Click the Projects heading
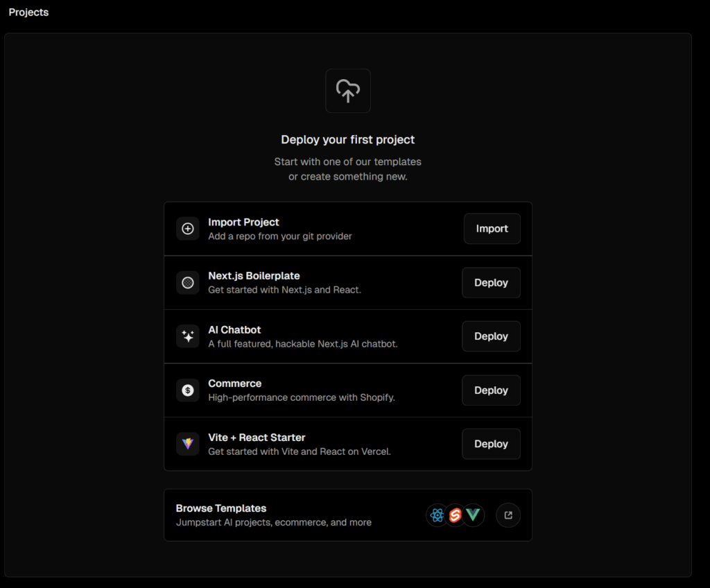This screenshot has height=588, width=710. 28,12
